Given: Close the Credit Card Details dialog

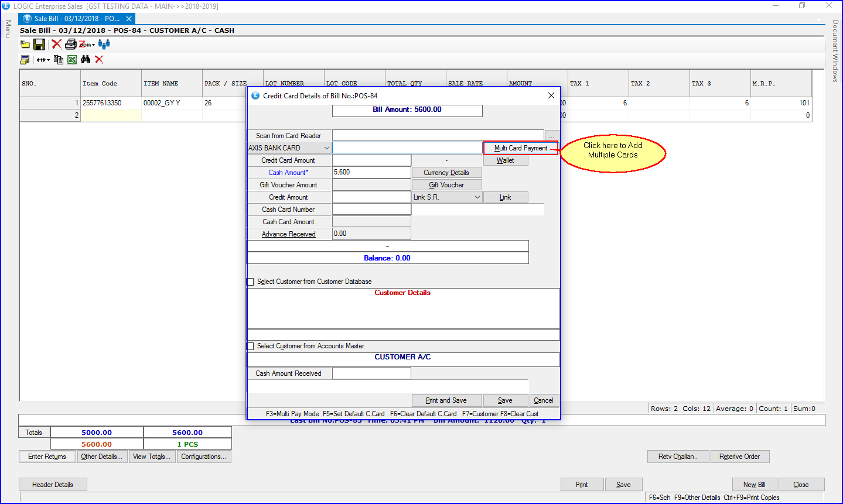Looking at the screenshot, I should [551, 95].
